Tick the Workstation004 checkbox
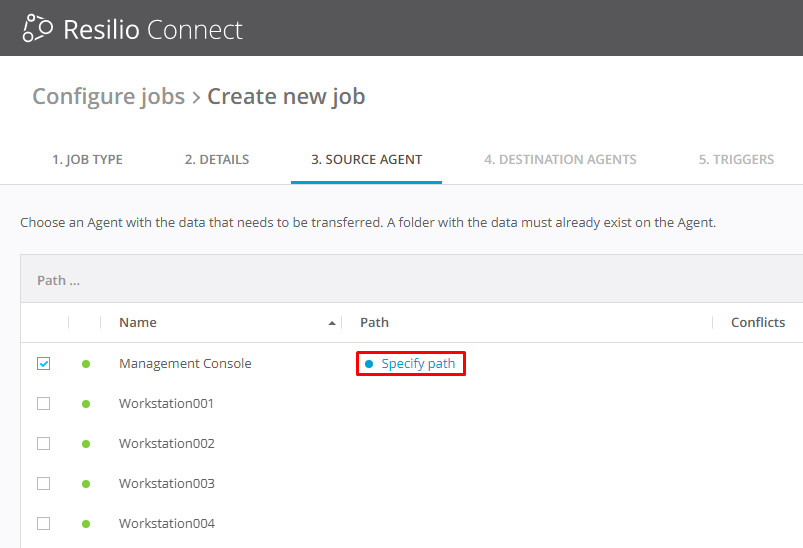 click(43, 524)
